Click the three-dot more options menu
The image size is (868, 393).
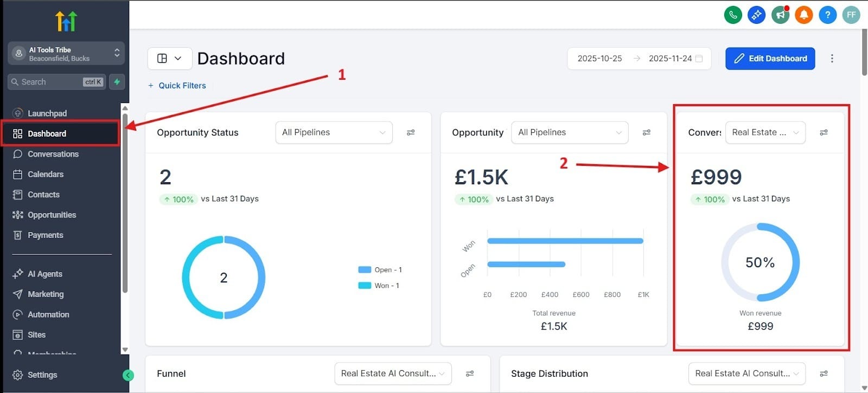point(832,59)
